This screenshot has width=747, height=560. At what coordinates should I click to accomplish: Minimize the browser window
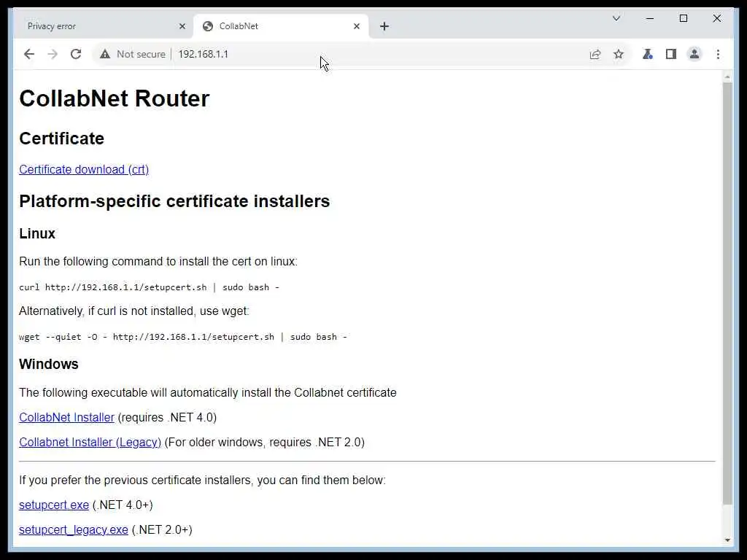click(x=650, y=18)
